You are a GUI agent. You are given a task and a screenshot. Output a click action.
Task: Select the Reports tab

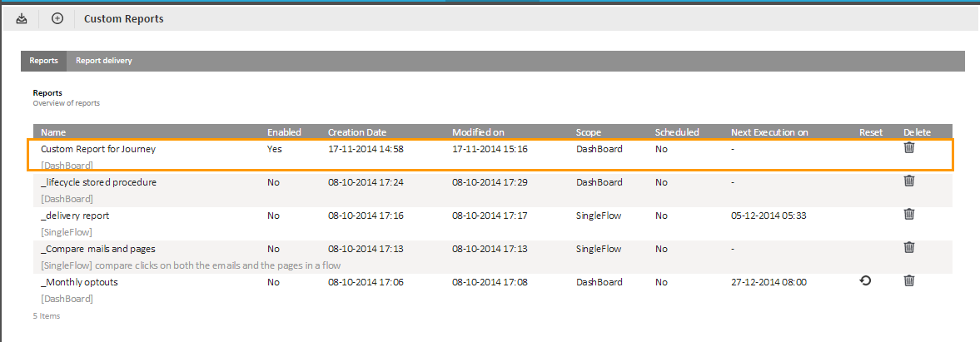(x=43, y=61)
